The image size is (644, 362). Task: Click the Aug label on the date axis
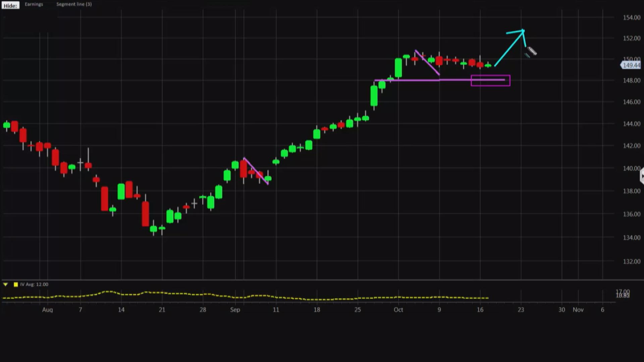pos(47,310)
